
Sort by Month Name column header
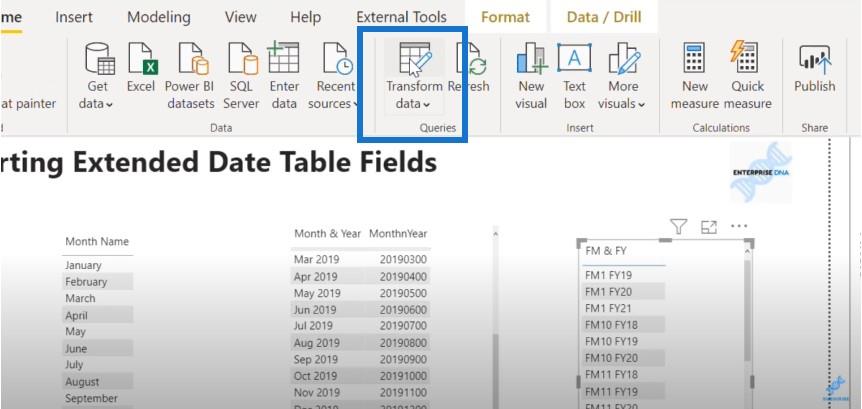pyautogui.click(x=97, y=241)
